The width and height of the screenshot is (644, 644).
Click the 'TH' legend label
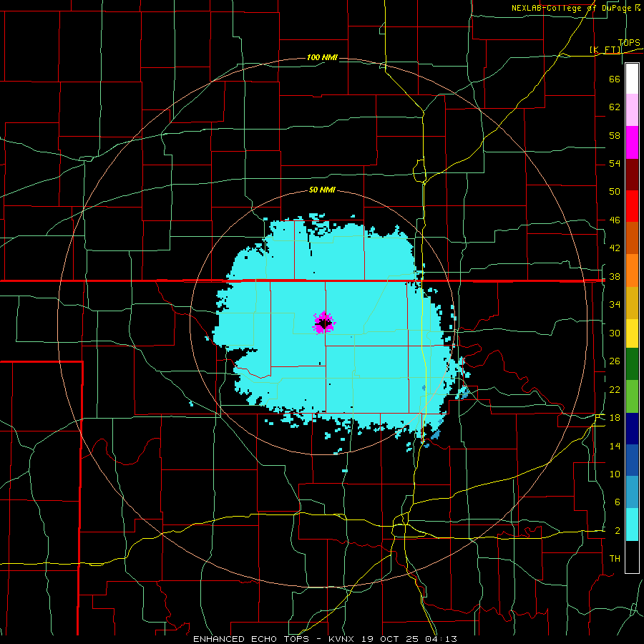(615, 559)
